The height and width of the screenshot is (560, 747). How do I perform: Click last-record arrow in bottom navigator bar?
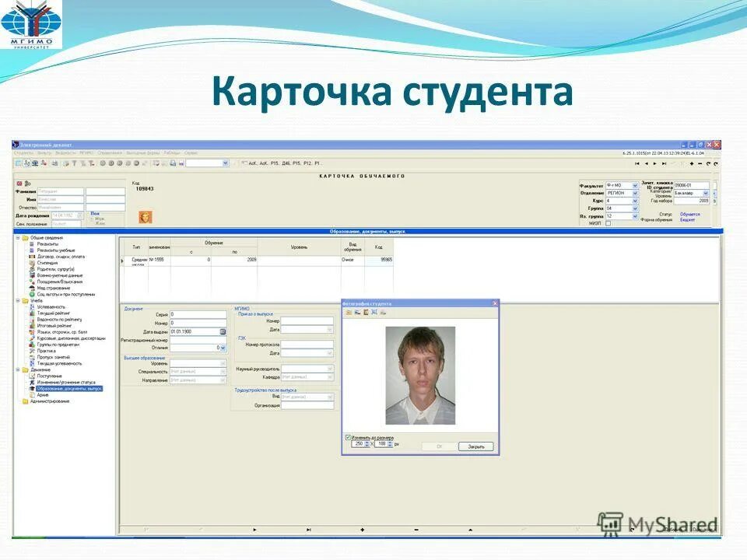[309, 530]
